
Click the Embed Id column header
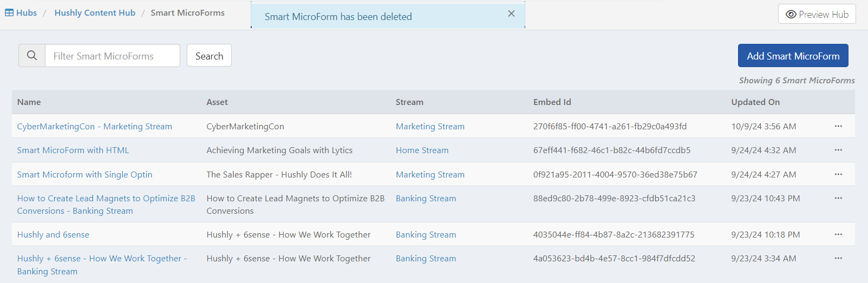pos(552,102)
